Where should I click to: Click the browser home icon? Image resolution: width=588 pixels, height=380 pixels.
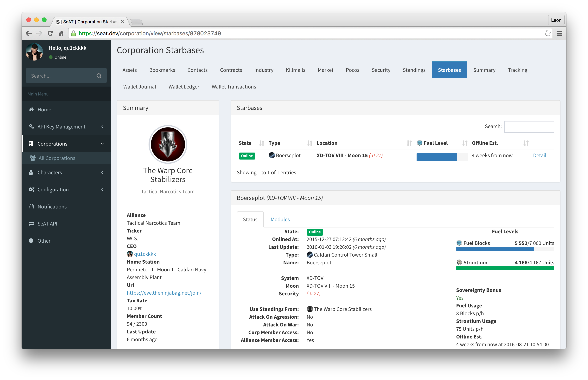(x=61, y=33)
